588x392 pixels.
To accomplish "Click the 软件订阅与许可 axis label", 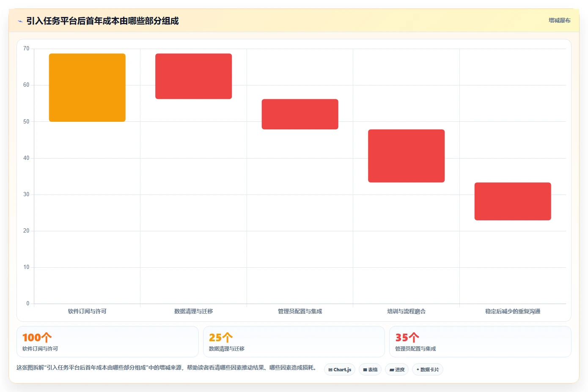I will click(87, 311).
